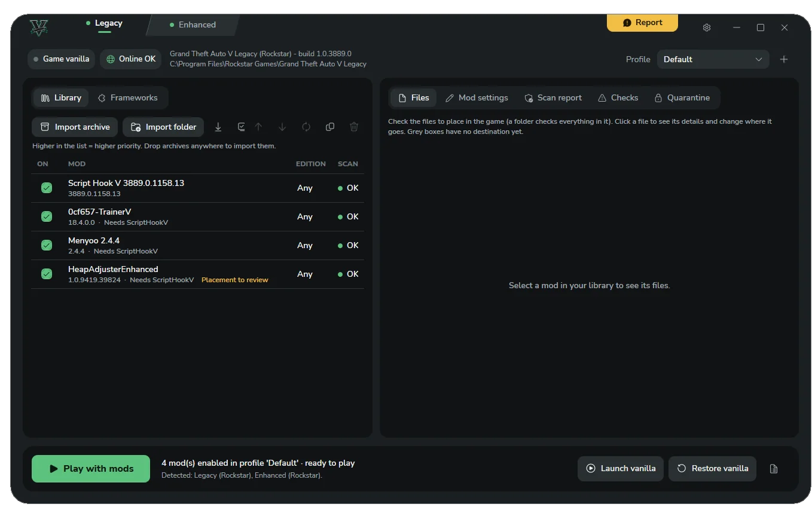Click the trash delete icon in library toolbar
Image resolution: width=812 pixels, height=513 pixels.
pyautogui.click(x=354, y=127)
